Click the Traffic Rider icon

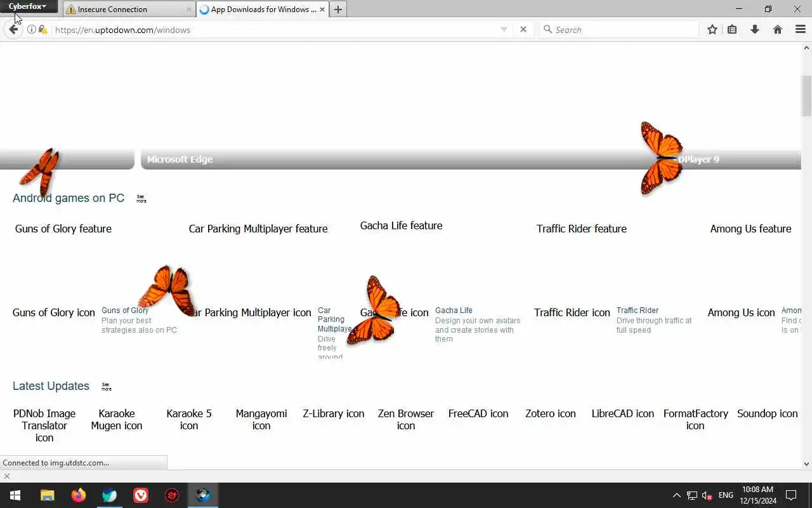(x=572, y=312)
